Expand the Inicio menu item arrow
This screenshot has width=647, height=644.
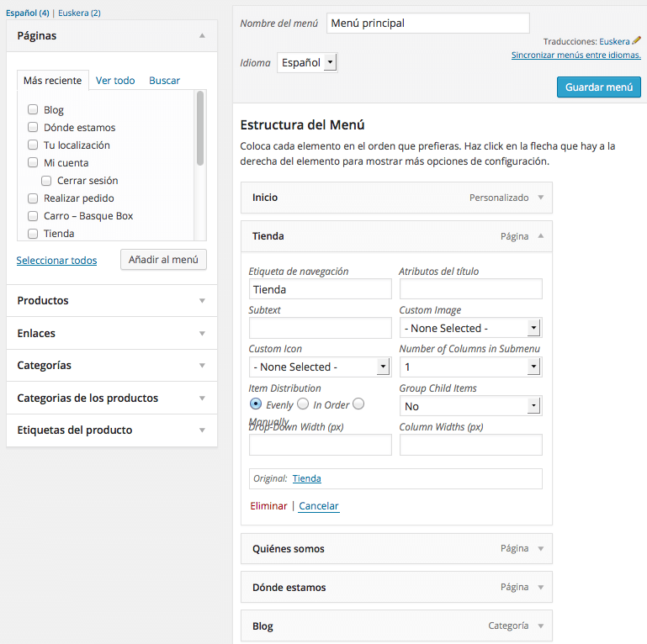(x=540, y=198)
